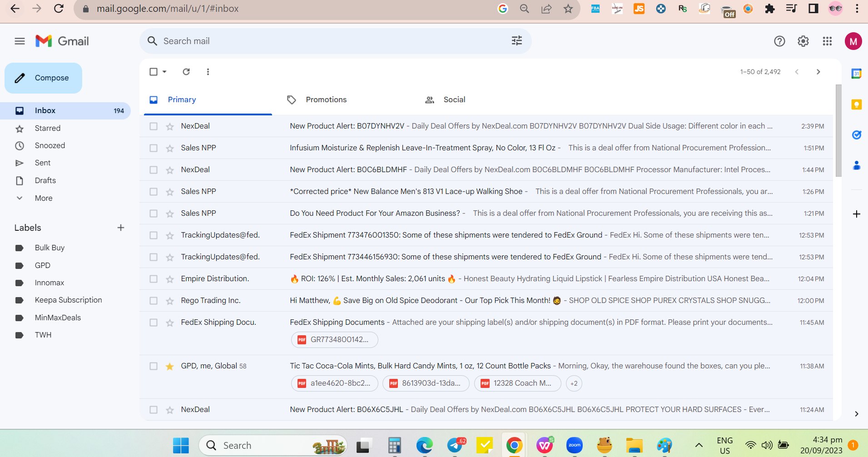The width and height of the screenshot is (868, 457).
Task: Open the email ROI: 126% from Empire Distribution
Action: (x=486, y=279)
